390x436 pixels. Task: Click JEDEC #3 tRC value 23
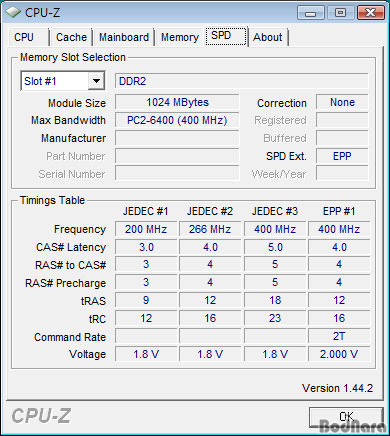click(x=275, y=318)
